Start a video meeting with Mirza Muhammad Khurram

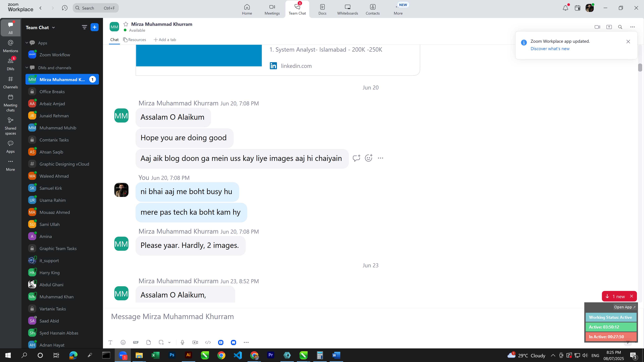[597, 27]
